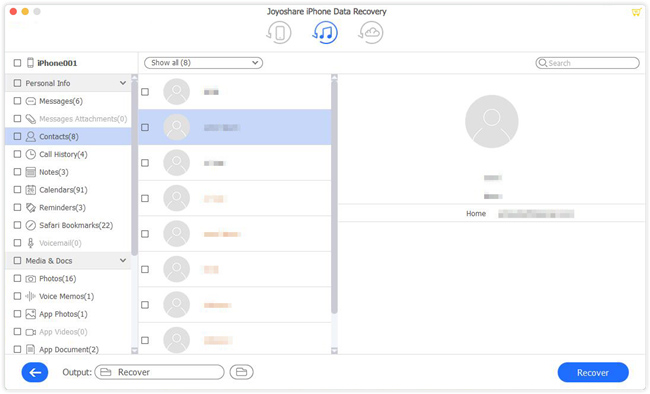This screenshot has height=394, width=650.
Task: Click the Messages speech bubble icon
Action: [31, 101]
